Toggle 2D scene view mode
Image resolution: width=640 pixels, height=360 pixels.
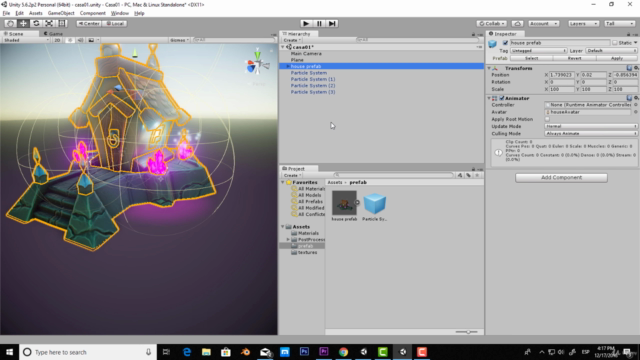58,40
